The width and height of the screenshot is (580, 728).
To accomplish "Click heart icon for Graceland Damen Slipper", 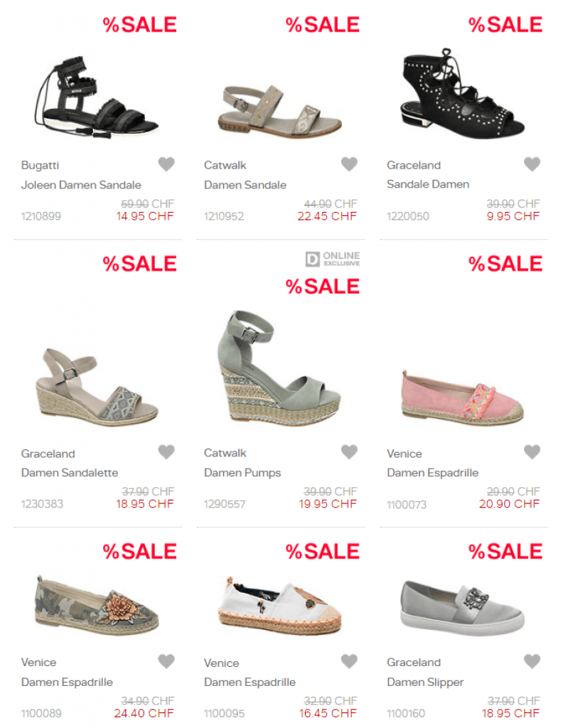I will pyautogui.click(x=532, y=661).
